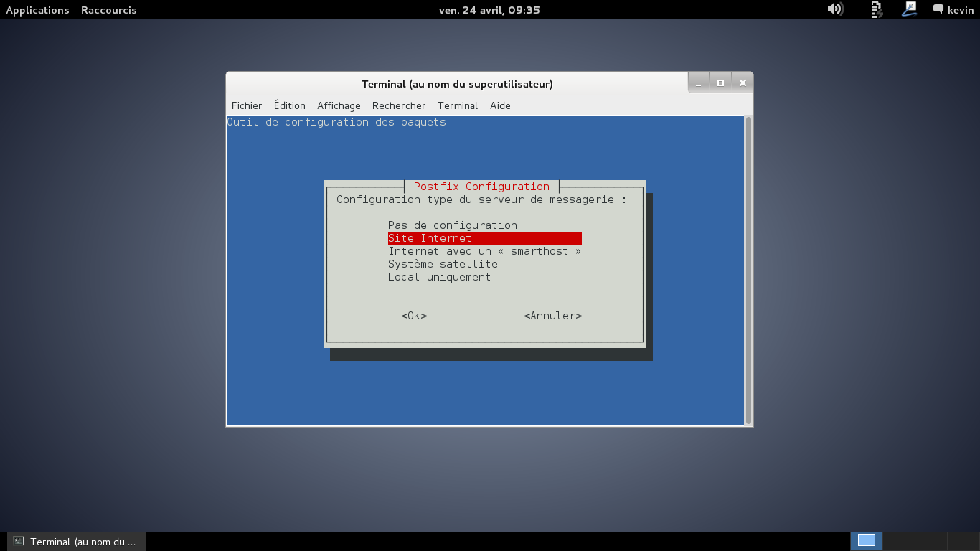The image size is (980, 551).
Task: Click the Terminal window title bar
Action: click(457, 84)
